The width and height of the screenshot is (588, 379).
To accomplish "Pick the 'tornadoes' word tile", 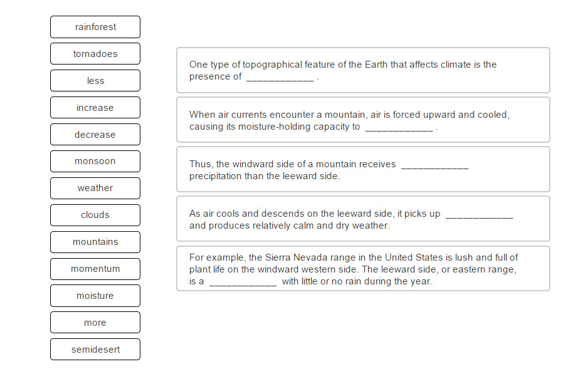I will 95,54.
